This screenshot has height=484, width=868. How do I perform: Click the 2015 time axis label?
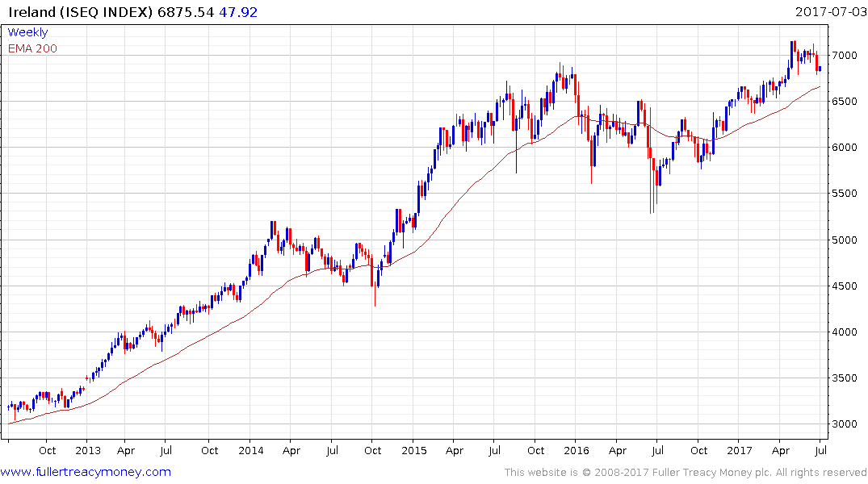[414, 450]
